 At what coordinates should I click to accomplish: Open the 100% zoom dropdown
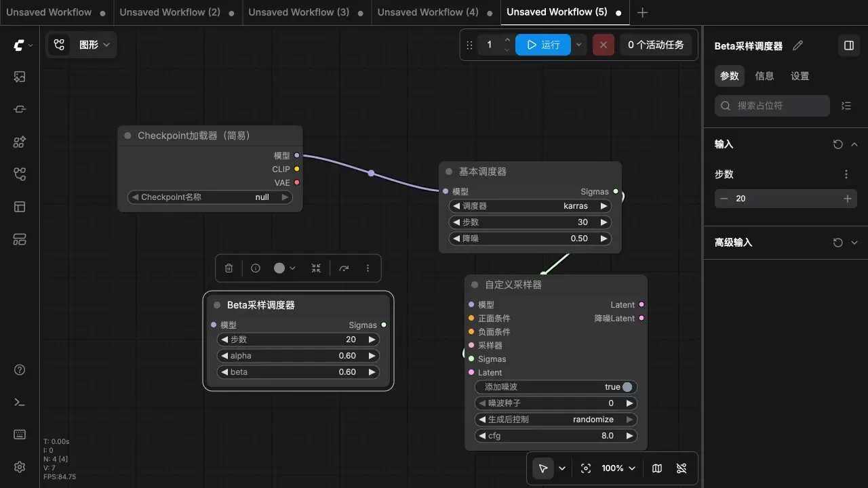[618, 468]
